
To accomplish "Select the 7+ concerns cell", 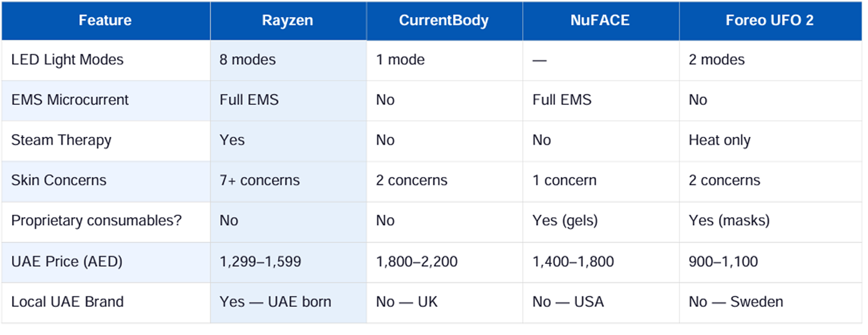I will coord(288,181).
